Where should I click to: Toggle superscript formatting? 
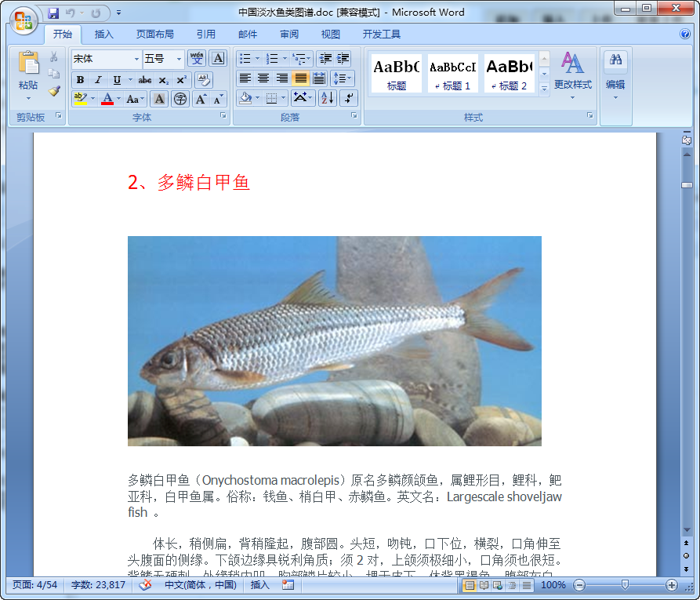coord(181,80)
